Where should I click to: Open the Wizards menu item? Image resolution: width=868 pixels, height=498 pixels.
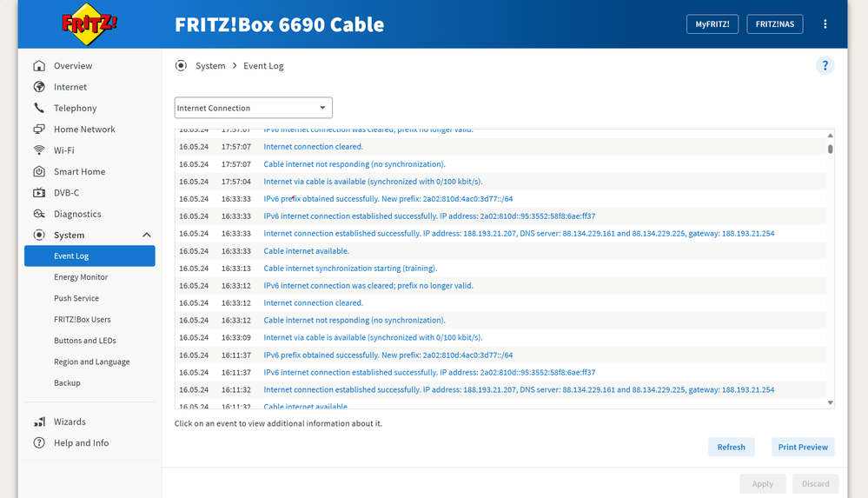point(70,422)
